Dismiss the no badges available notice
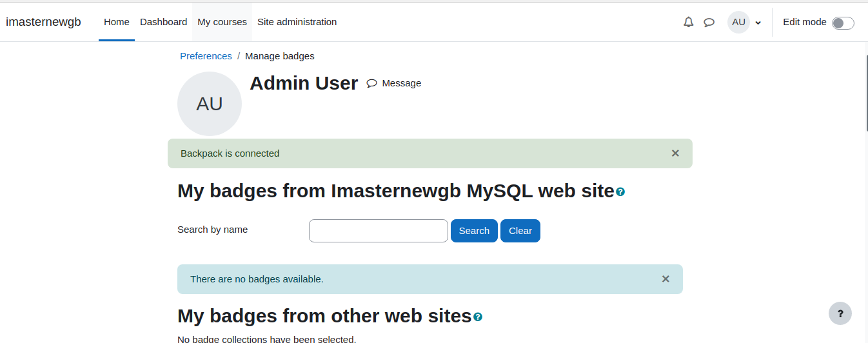 coord(666,279)
